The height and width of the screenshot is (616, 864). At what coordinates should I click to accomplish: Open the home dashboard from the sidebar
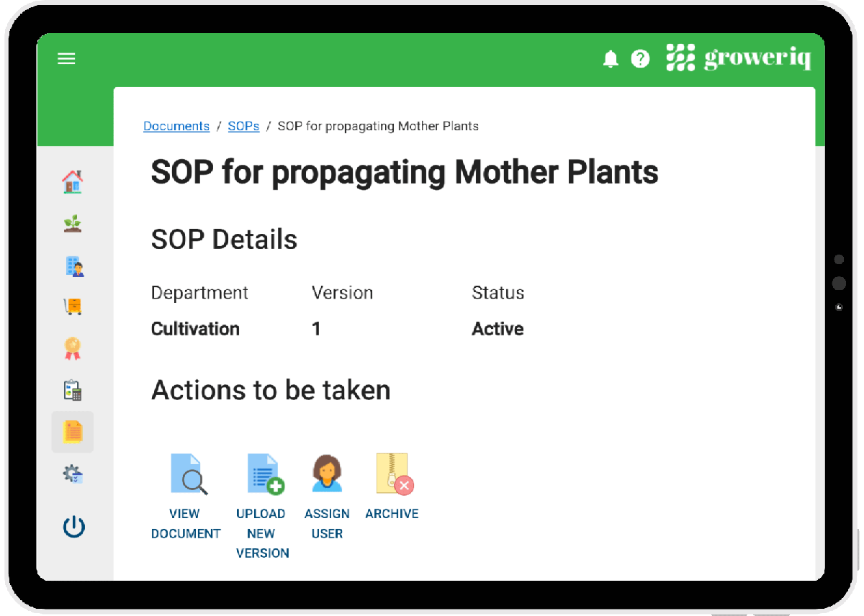(73, 182)
